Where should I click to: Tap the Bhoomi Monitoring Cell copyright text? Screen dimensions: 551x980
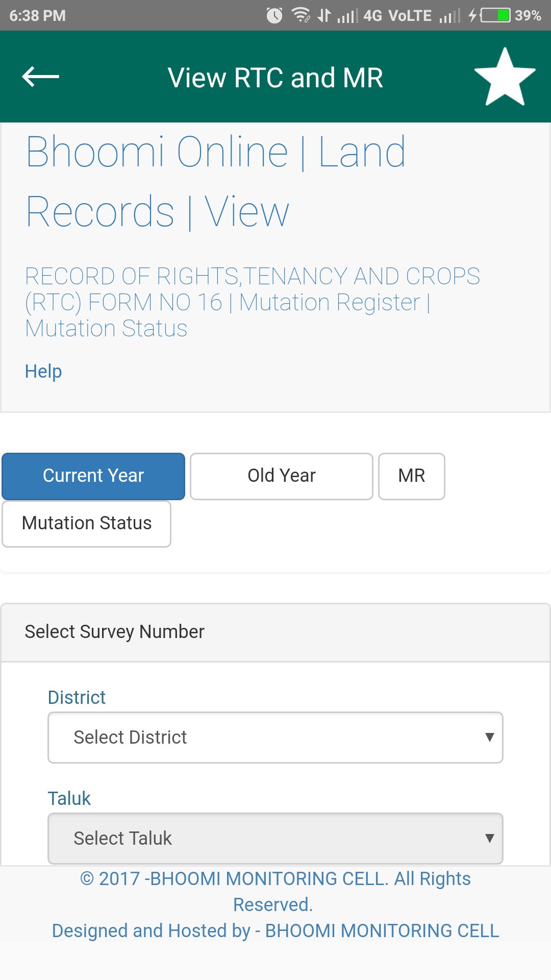tap(275, 891)
